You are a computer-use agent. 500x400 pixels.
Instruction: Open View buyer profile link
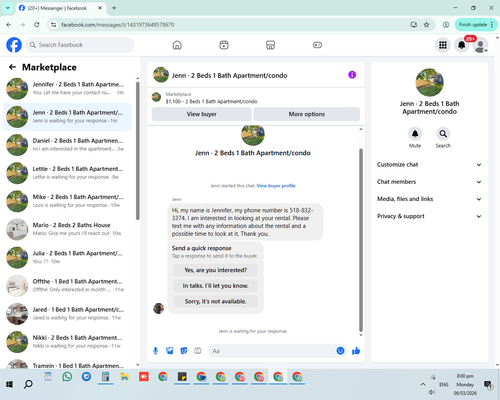pos(276,186)
